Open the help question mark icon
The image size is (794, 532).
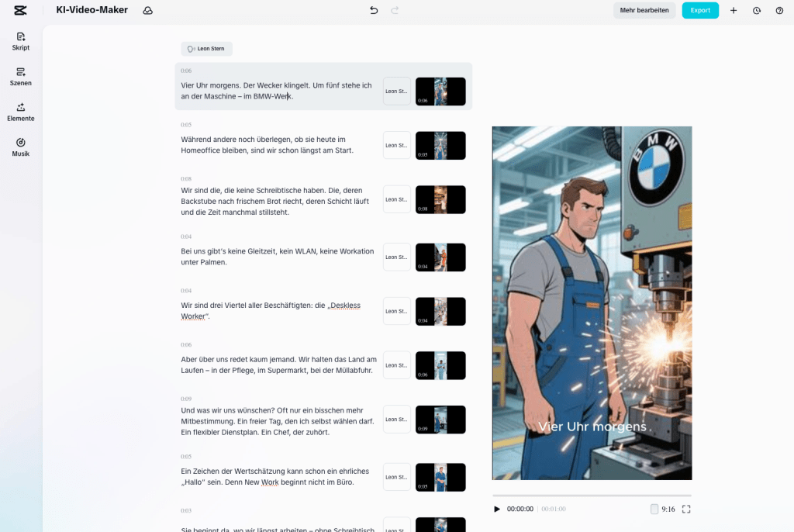[779, 10]
